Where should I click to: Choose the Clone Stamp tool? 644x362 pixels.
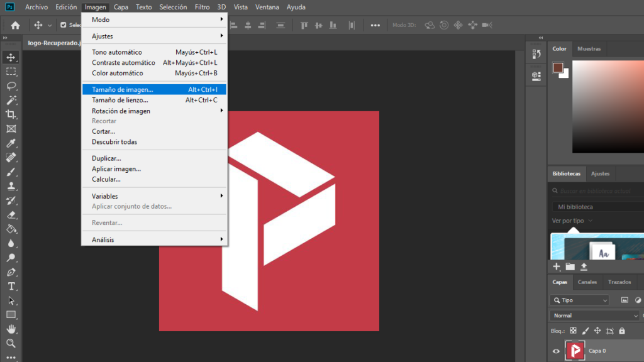click(x=11, y=186)
